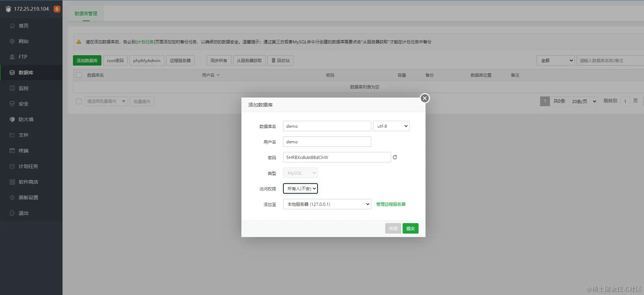Click the 监控 monitor icon
The image size is (644, 295).
[x=12, y=88]
